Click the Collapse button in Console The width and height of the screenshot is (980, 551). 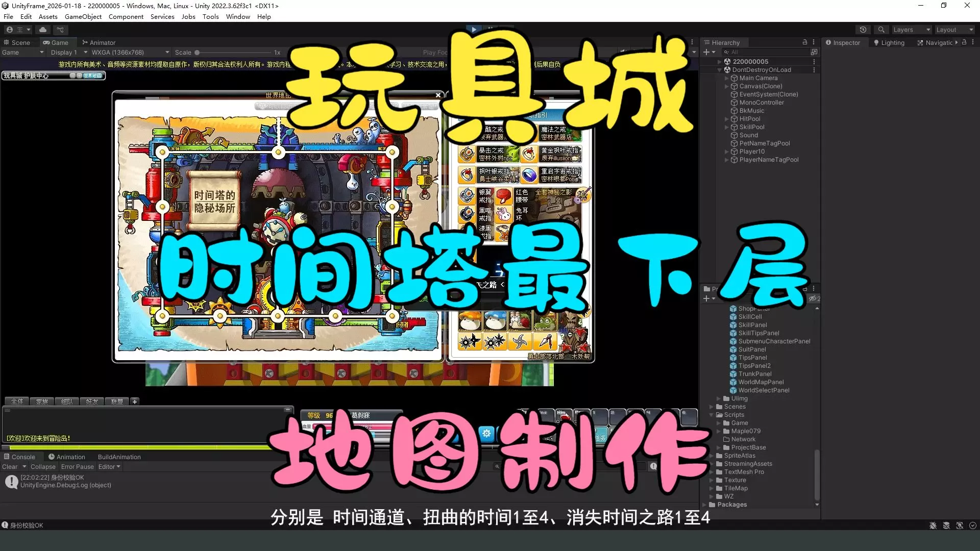tap(43, 467)
